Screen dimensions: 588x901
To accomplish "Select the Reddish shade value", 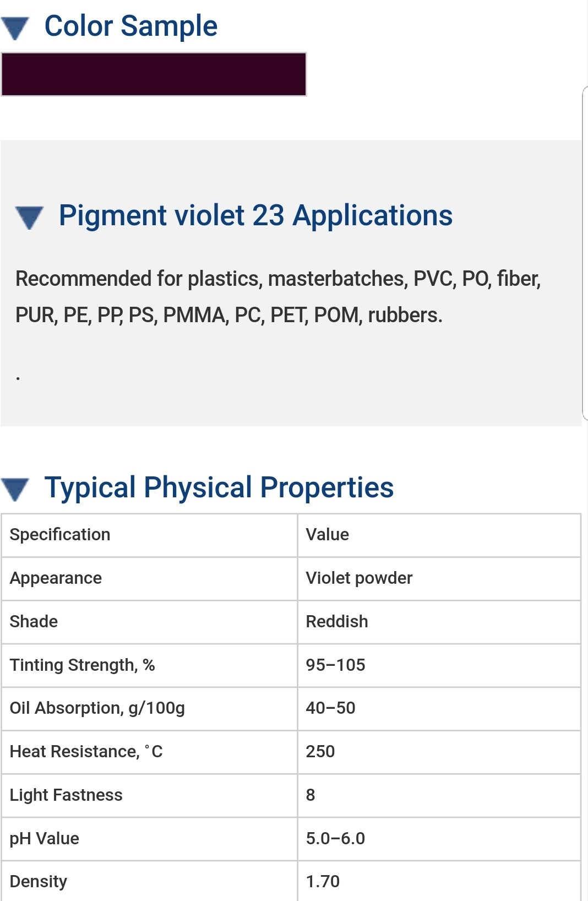I will pos(336,622).
